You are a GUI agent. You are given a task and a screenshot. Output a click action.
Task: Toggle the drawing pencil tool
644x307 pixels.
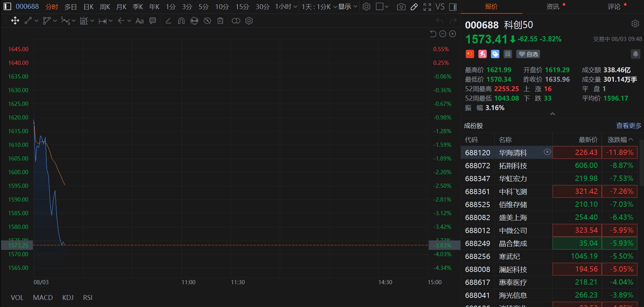[414, 7]
